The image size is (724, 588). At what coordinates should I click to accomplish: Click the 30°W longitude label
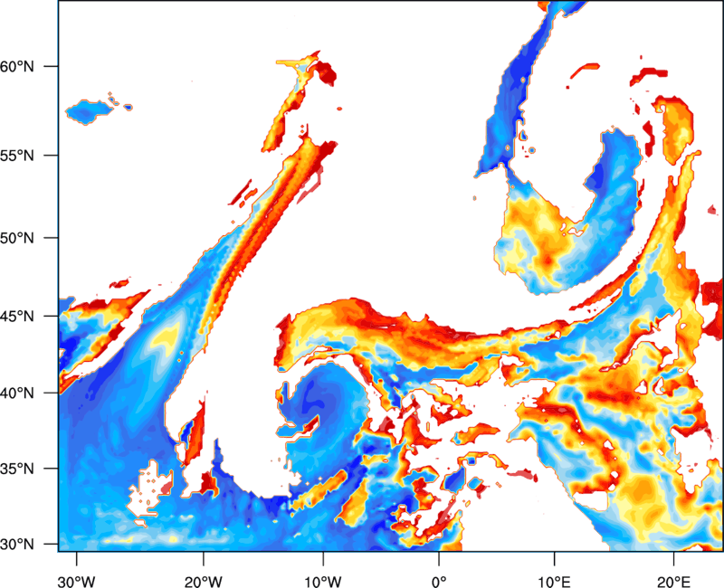(x=77, y=582)
